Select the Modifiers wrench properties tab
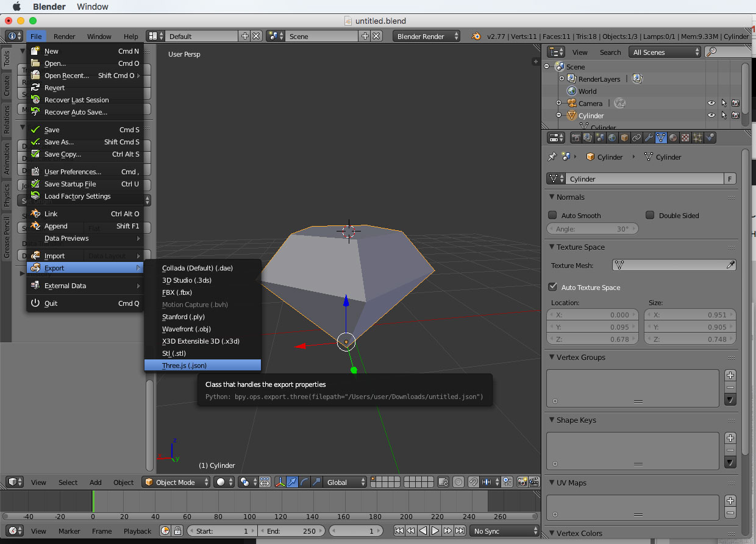Image resolution: width=756 pixels, height=544 pixels. click(649, 138)
